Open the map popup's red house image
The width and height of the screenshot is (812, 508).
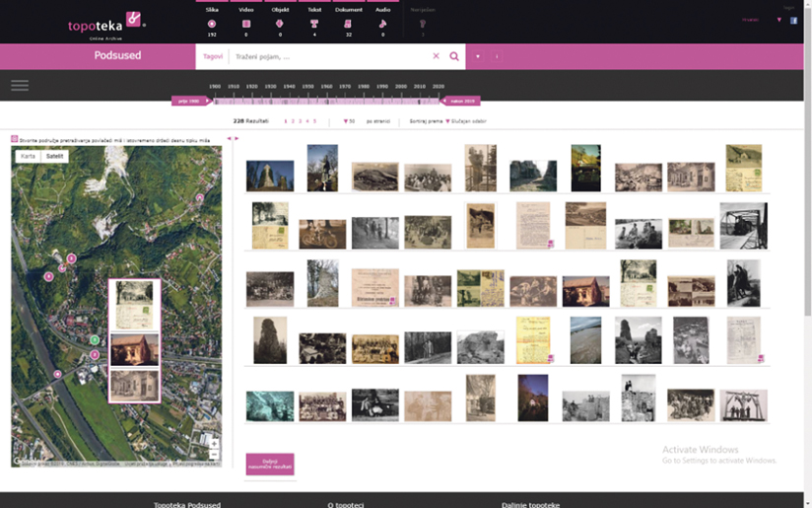(134, 349)
